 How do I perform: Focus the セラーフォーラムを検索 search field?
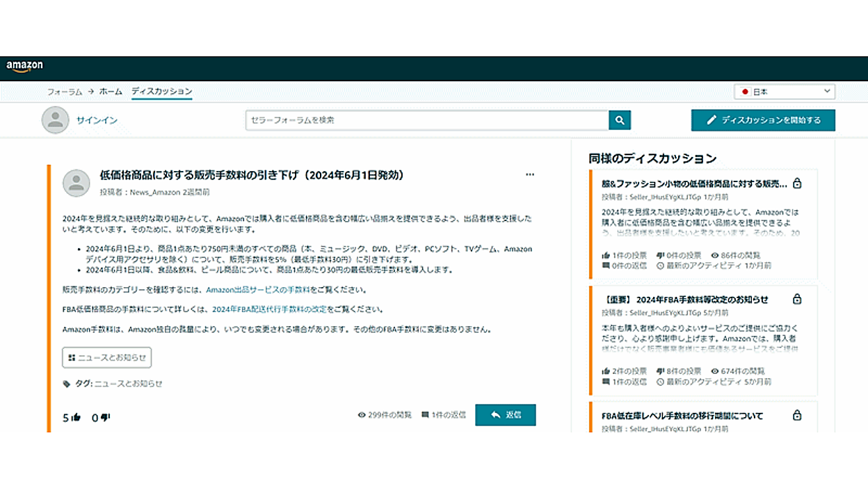427,120
